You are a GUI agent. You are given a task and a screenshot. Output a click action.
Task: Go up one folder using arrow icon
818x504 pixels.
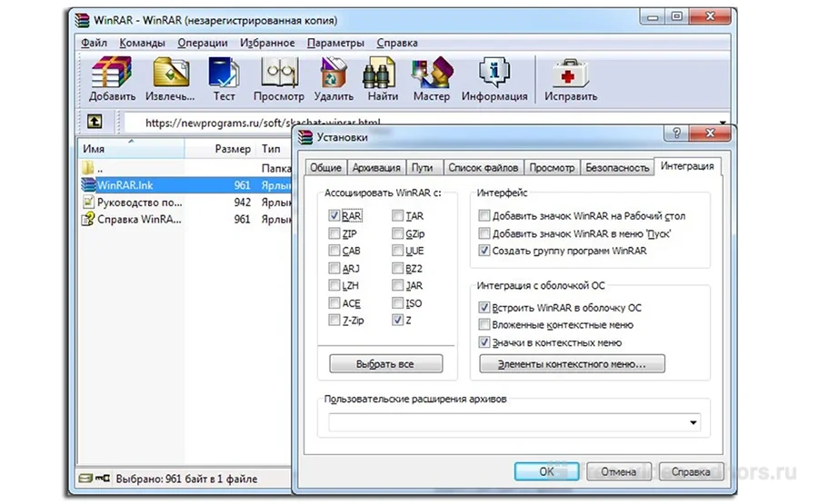tap(95, 122)
